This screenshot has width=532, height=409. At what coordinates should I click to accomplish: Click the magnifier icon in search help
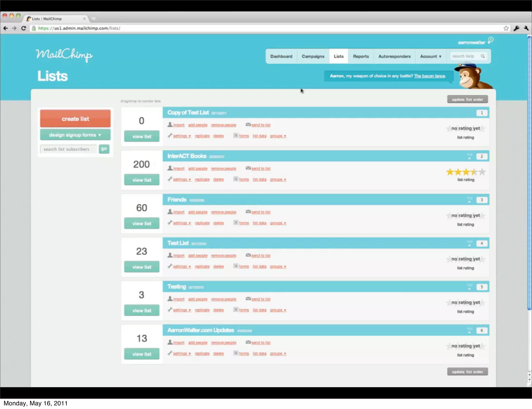tap(483, 56)
